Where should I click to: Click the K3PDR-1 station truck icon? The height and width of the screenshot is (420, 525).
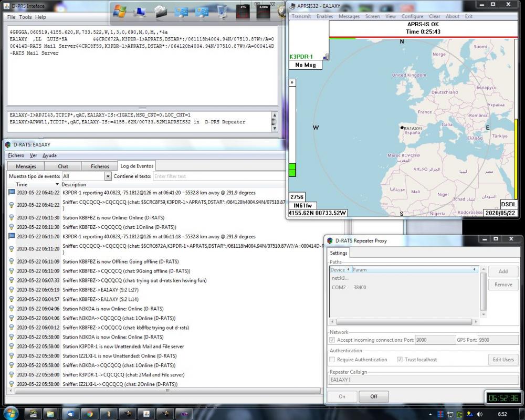click(x=325, y=57)
